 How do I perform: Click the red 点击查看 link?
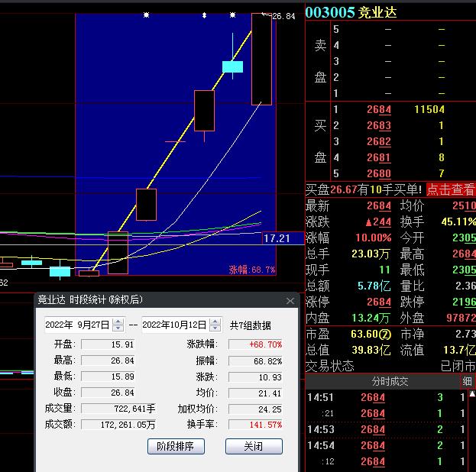pos(451,189)
